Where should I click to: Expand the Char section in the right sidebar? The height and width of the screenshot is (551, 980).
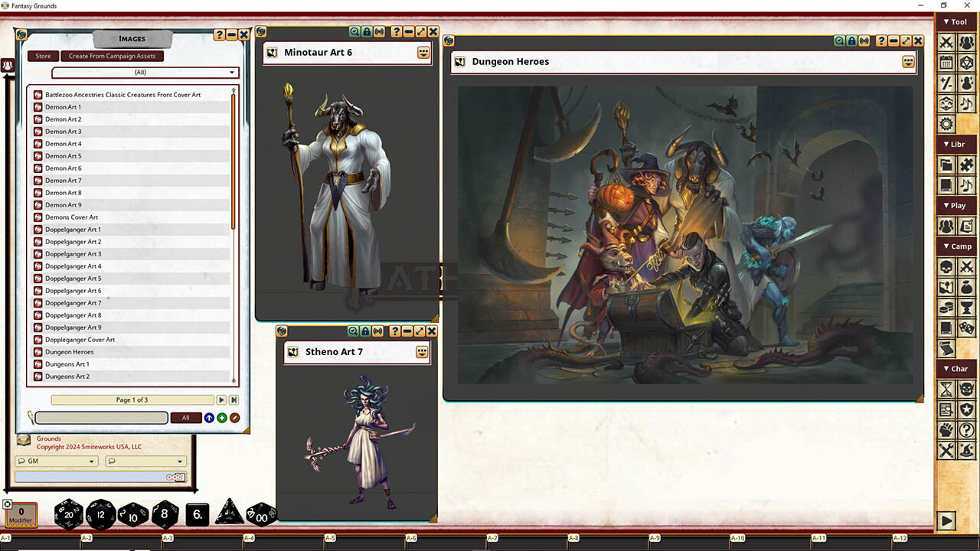[x=955, y=368]
